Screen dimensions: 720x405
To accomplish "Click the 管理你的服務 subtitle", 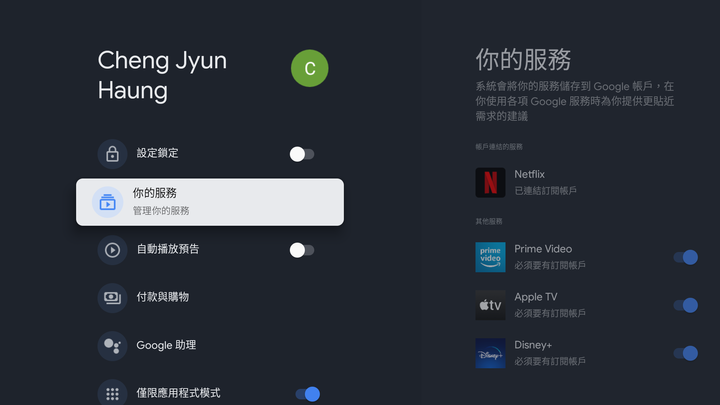I will point(161,211).
